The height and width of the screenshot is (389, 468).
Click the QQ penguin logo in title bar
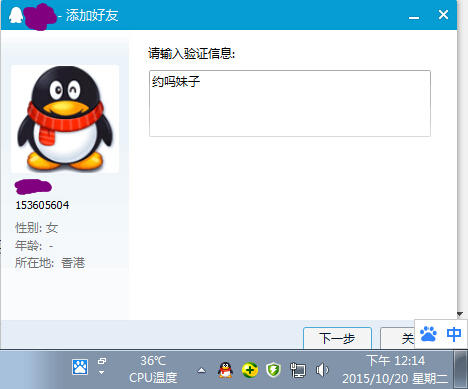click(x=15, y=15)
